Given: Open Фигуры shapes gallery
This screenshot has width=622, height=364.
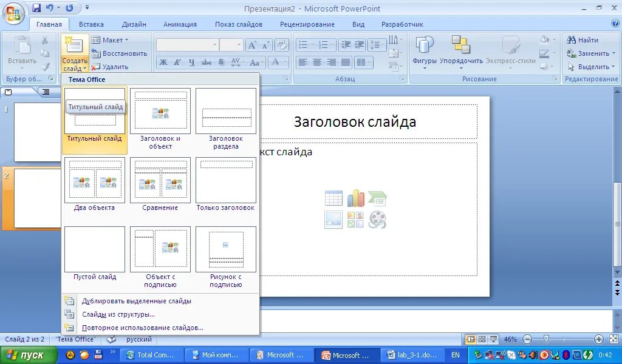Looking at the screenshot, I should (x=425, y=52).
